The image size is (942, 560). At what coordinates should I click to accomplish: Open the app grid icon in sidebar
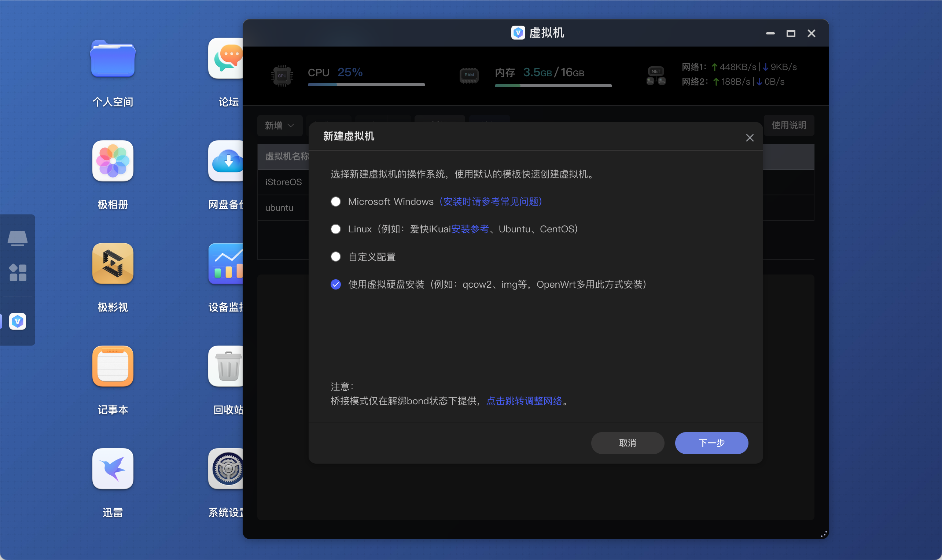point(17,272)
